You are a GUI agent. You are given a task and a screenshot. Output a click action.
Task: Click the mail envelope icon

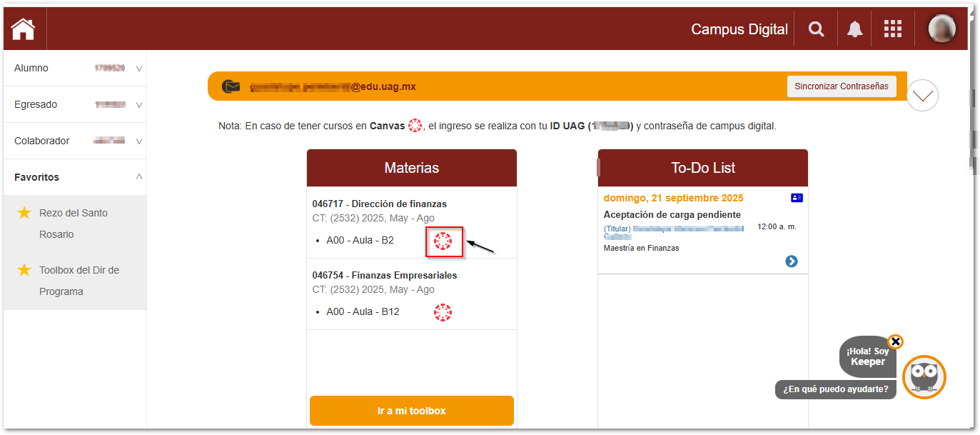tap(231, 86)
